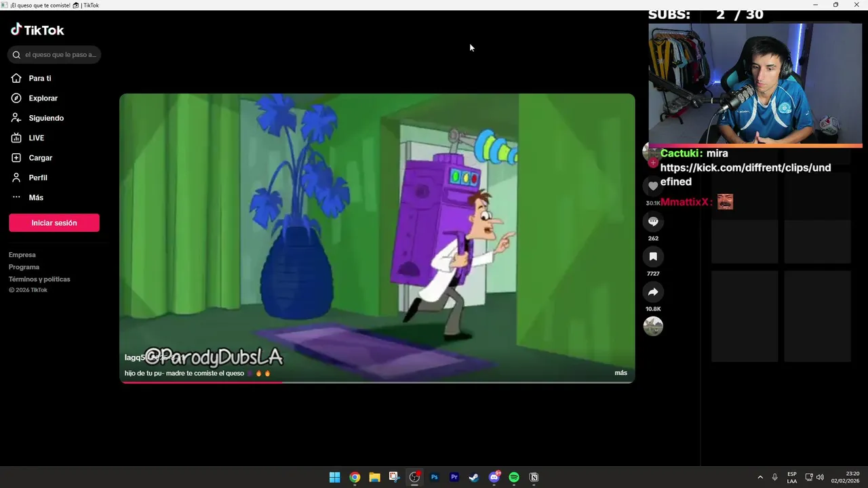Click the kick.com clip link in chat
Viewport: 868px width, 488px height.
(x=745, y=174)
